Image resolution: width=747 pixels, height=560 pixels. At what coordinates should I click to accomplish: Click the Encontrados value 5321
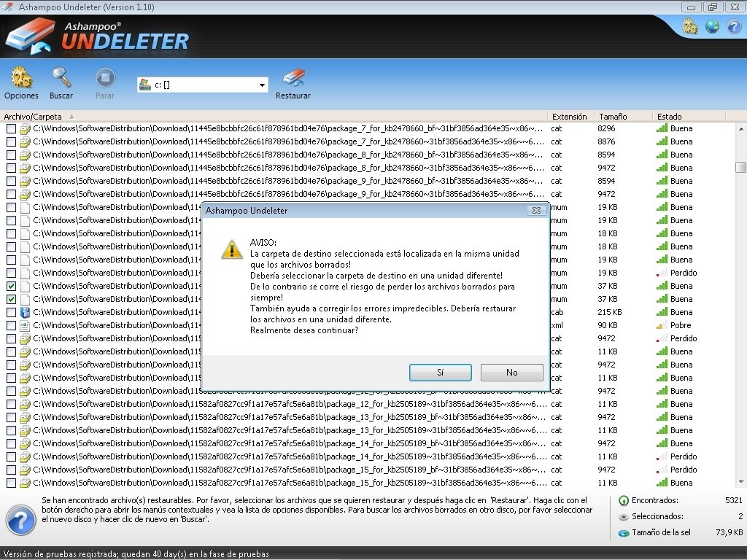tap(734, 500)
